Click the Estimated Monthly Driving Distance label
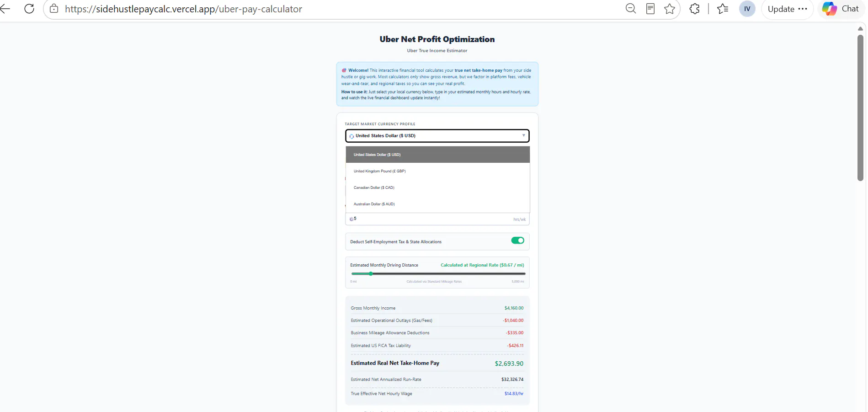 (384, 265)
